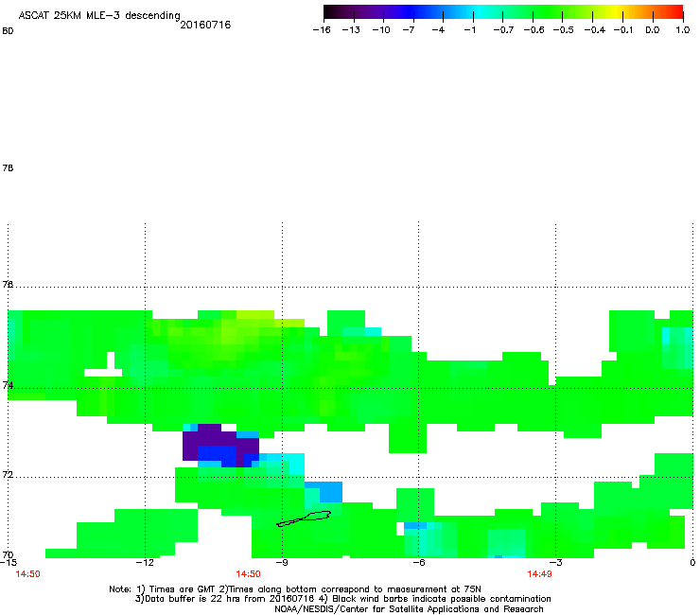Click the colorbar label '0.0'

click(653, 30)
